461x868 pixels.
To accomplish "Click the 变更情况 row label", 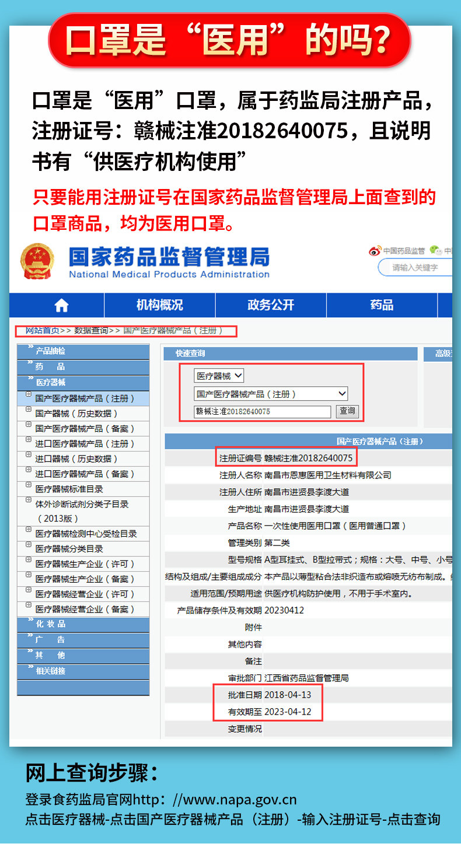I will tap(245, 729).
